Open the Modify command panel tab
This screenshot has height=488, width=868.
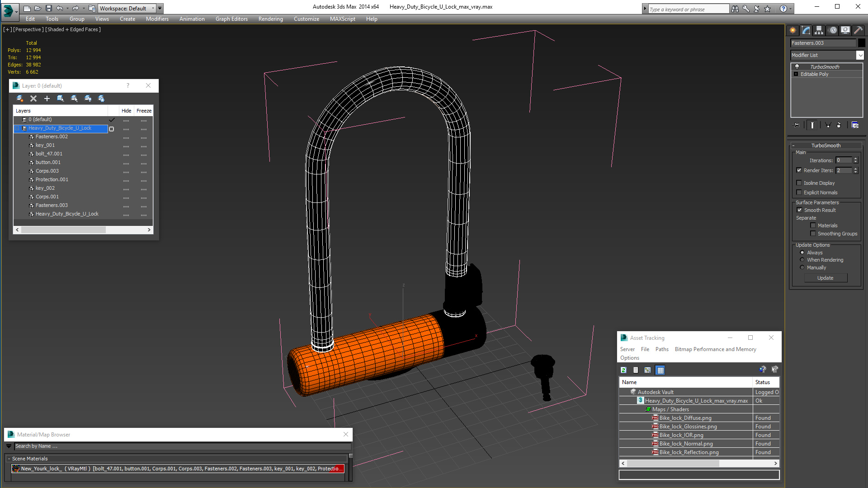pos(806,30)
